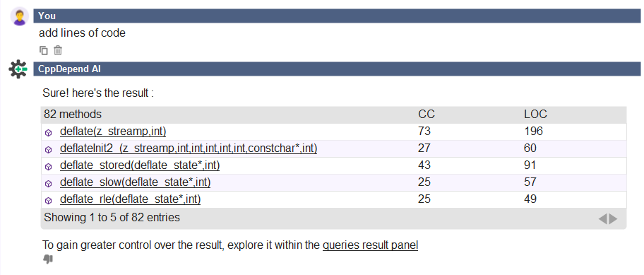
Task: Click the deflate method cube icon
Action: (x=49, y=133)
